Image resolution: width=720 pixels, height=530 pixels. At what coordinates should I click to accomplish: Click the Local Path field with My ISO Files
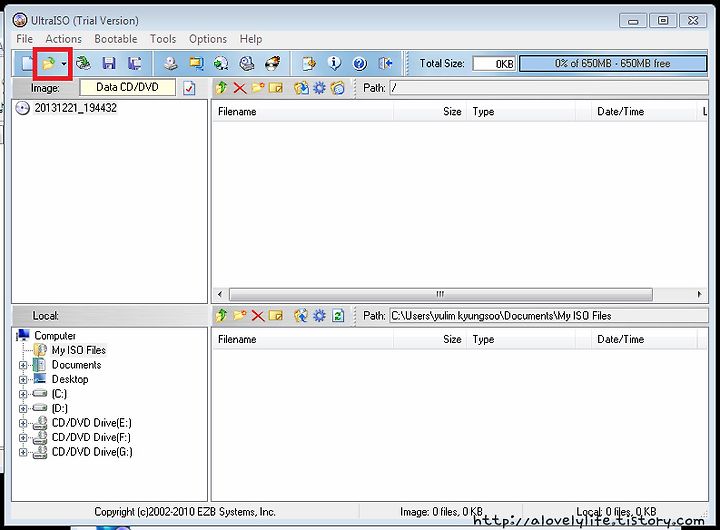[x=549, y=316]
